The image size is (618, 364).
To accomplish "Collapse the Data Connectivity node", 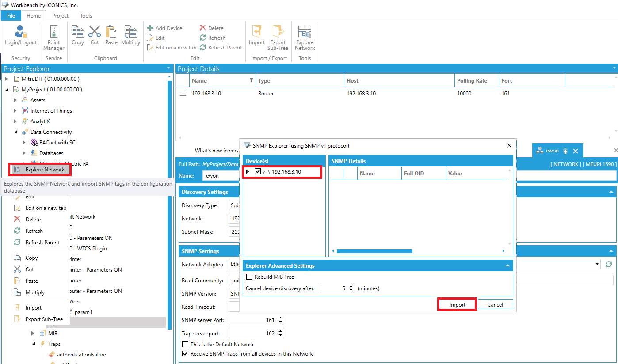I will click(15, 132).
